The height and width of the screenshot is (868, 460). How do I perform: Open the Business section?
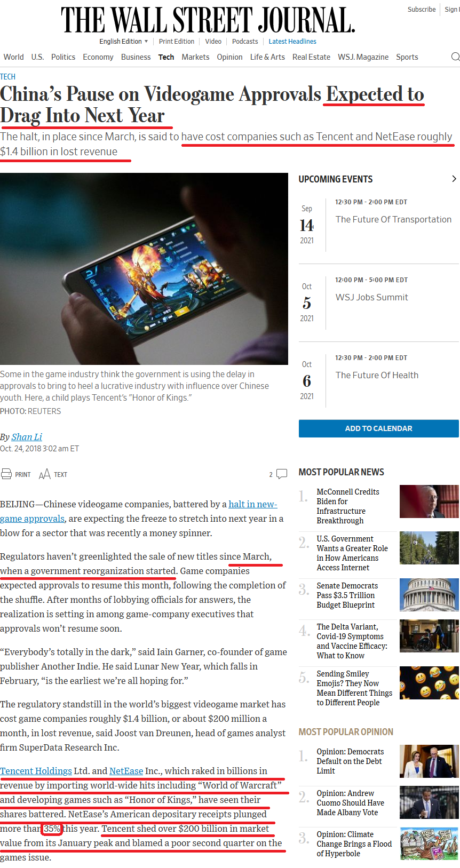click(x=136, y=57)
